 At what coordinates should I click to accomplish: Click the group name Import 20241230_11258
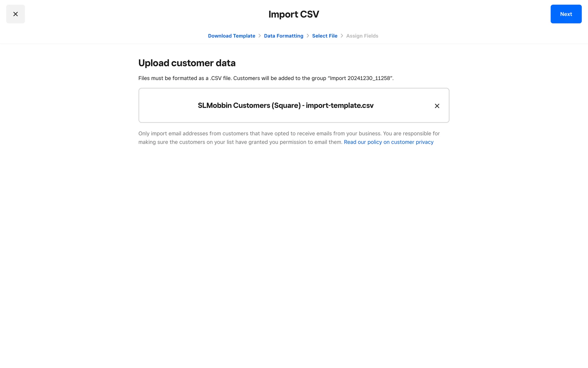[360, 78]
